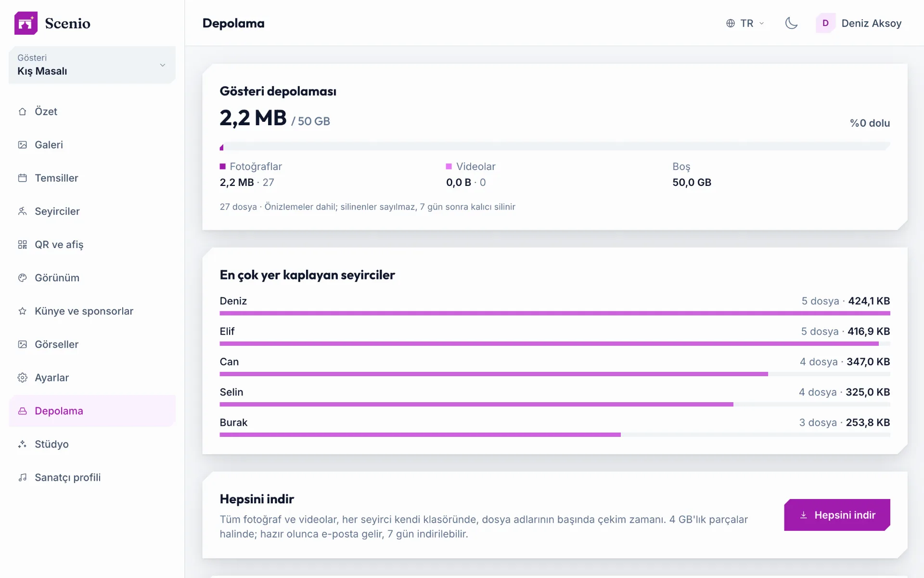Open the Gösteri Kış Masalı selector

(92, 65)
